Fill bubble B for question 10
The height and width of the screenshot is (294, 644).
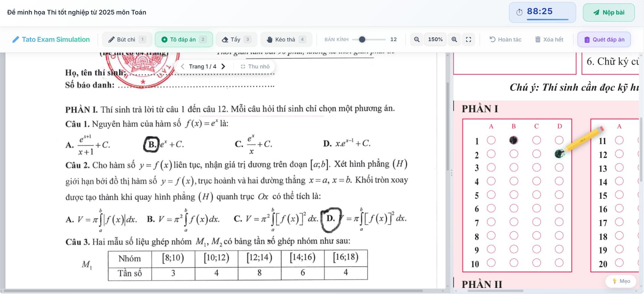click(x=514, y=263)
